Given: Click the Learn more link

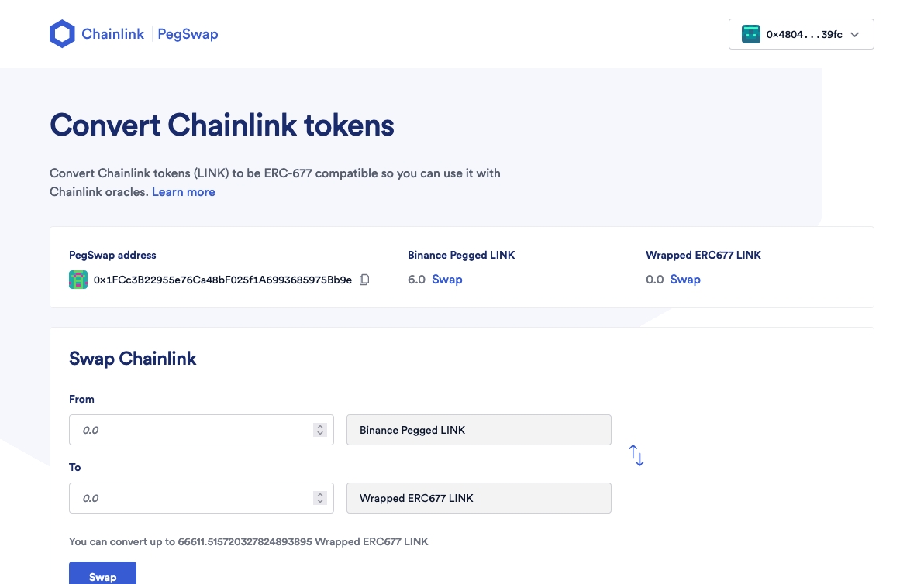Looking at the screenshot, I should 184,192.
